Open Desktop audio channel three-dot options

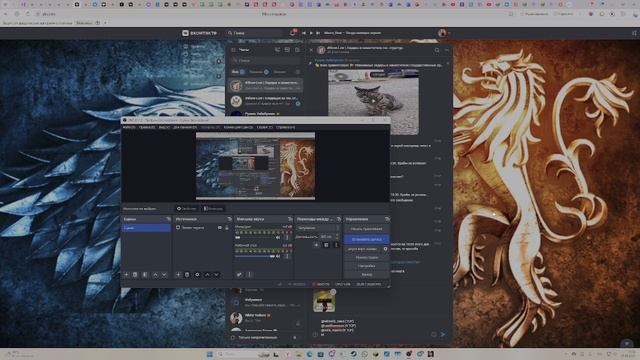pos(287,256)
